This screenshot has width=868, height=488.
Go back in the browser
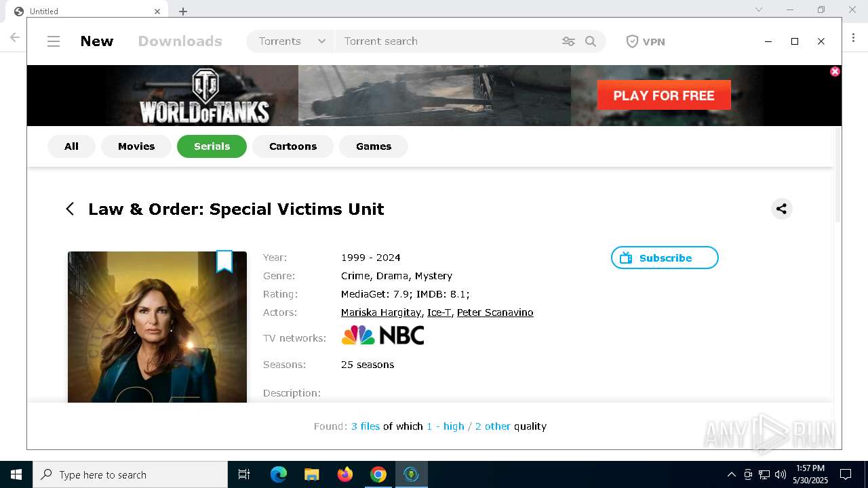[14, 37]
